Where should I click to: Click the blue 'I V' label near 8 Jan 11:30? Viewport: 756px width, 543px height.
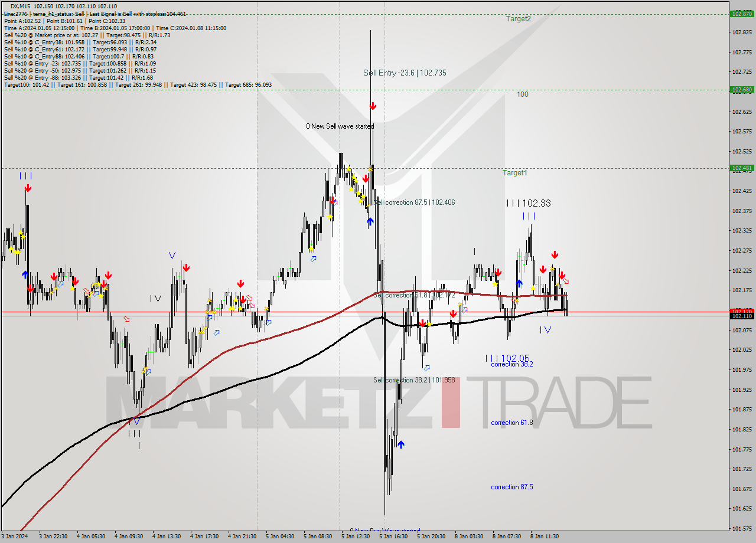545,330
